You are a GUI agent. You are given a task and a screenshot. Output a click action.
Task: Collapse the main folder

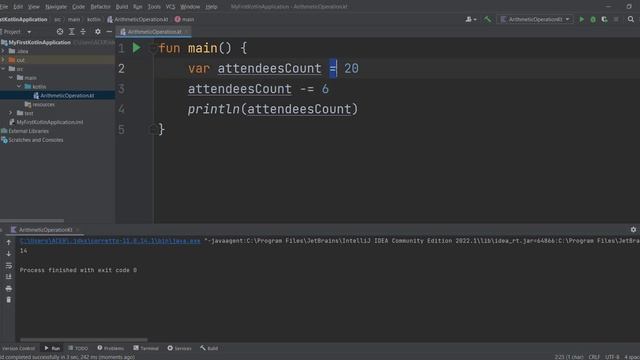click(11, 78)
